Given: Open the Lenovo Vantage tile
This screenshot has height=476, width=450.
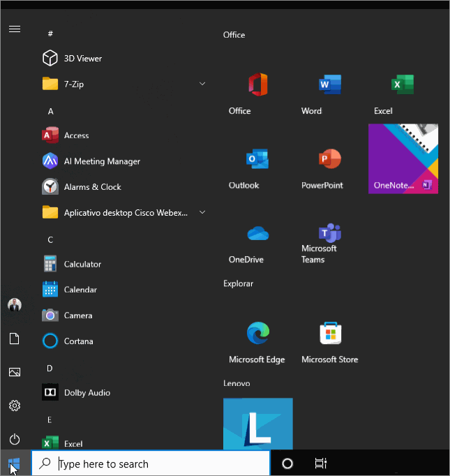Looking at the screenshot, I should [258, 424].
